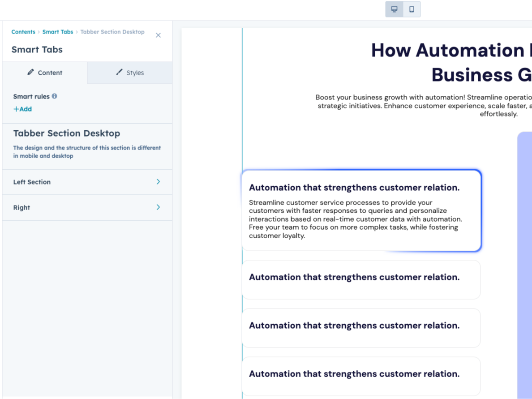Select the third automation tab card
Viewport: 532px width, 399px height.
point(360,328)
